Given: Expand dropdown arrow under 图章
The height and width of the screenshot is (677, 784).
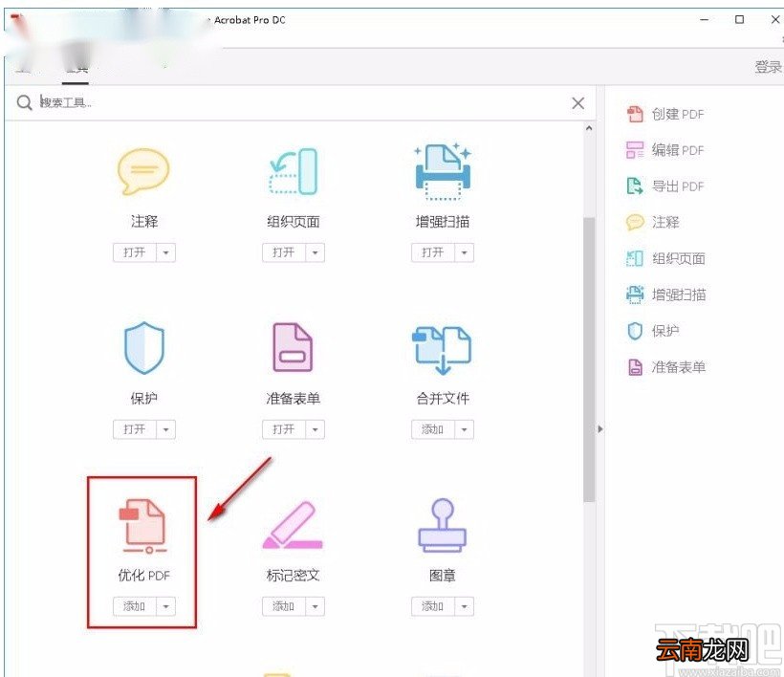Looking at the screenshot, I should (x=464, y=606).
